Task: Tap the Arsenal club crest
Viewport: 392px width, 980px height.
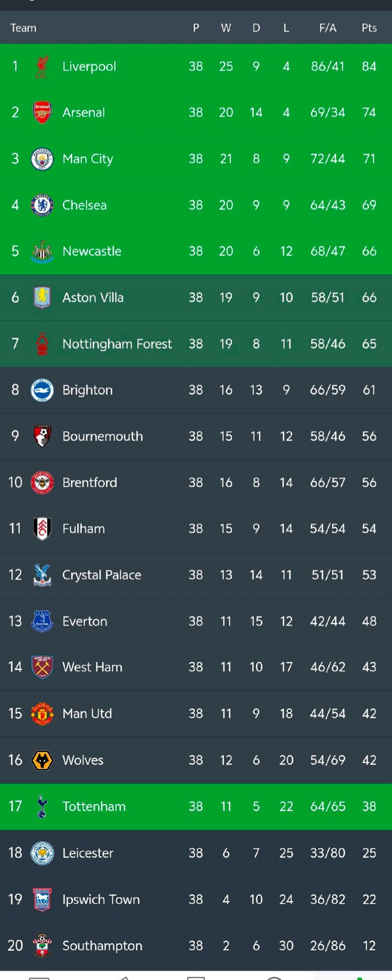Action: [42, 113]
